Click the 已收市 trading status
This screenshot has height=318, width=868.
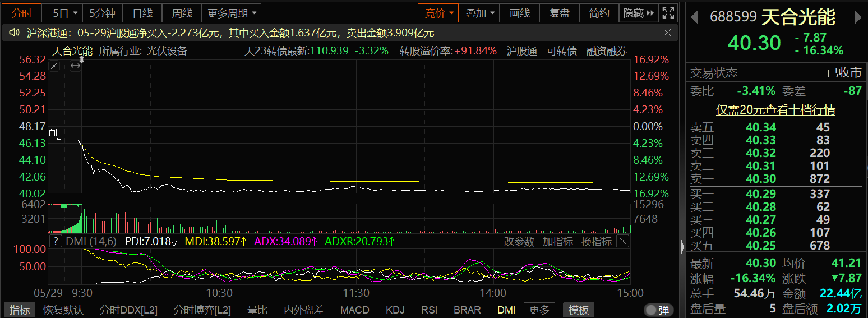click(x=844, y=73)
